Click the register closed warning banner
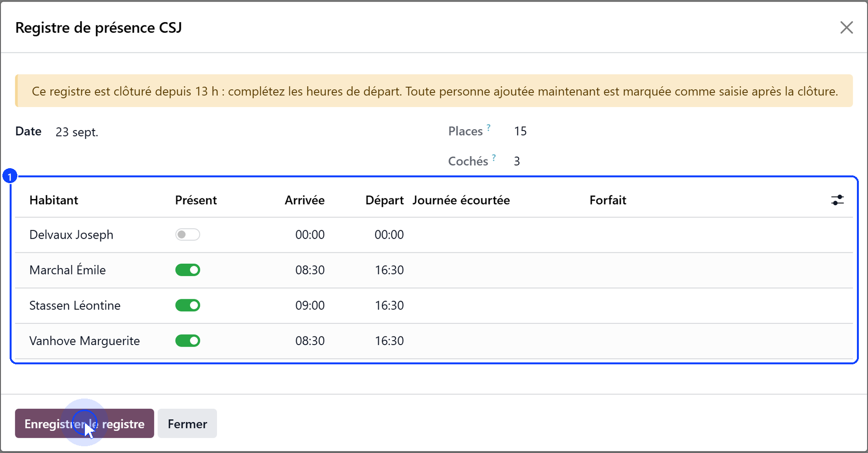The height and width of the screenshot is (453, 868). [x=434, y=91]
